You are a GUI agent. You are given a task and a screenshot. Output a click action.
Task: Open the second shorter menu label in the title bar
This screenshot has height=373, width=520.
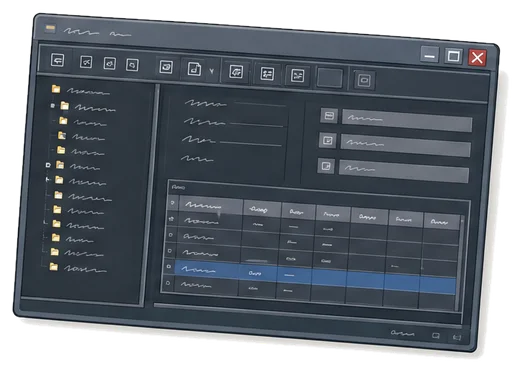point(121,34)
